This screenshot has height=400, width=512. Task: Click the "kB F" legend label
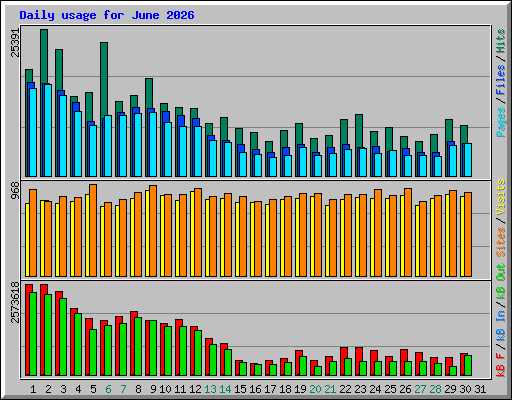pos(501,364)
